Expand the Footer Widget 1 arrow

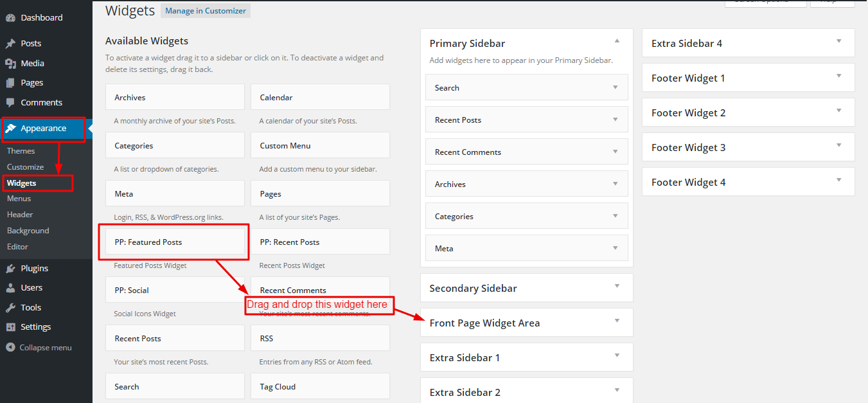point(838,76)
